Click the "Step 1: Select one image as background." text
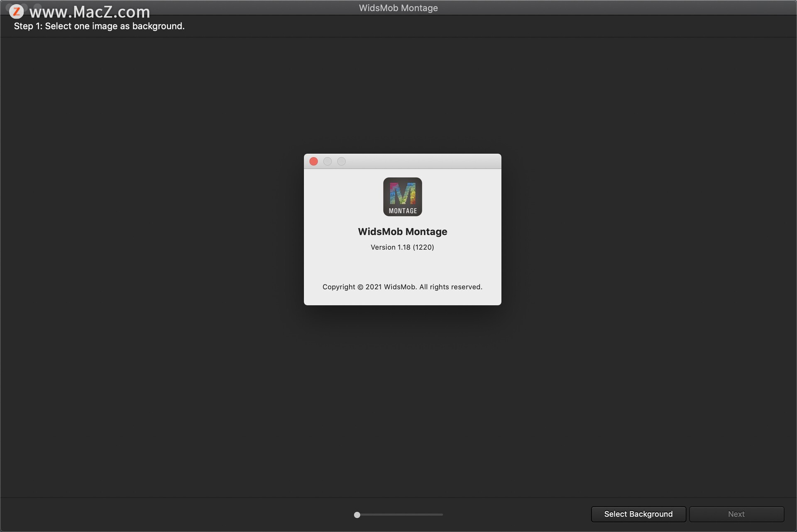The height and width of the screenshot is (532, 797). 99,26
